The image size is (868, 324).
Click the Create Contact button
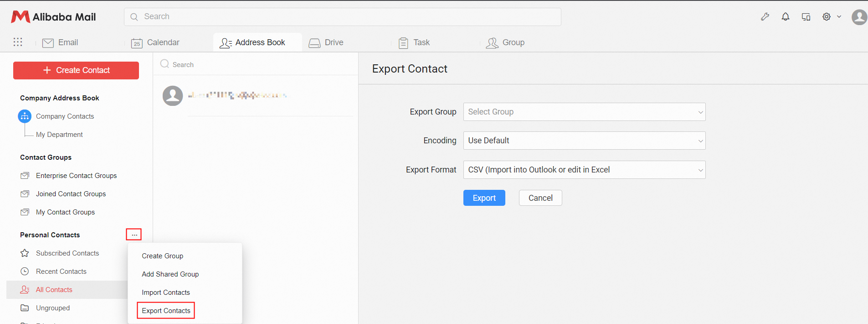coord(76,70)
